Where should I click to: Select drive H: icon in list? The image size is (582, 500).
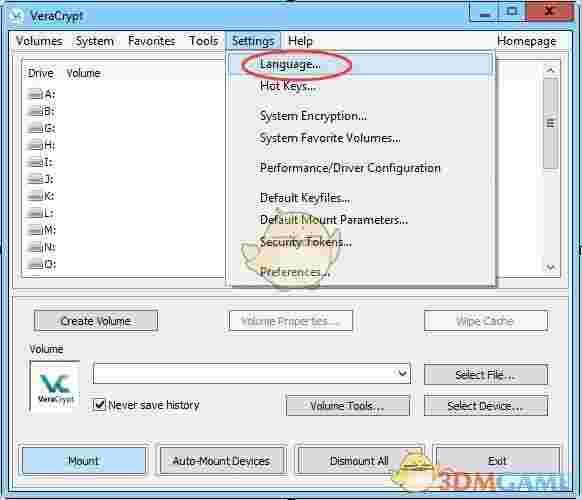pos(35,145)
